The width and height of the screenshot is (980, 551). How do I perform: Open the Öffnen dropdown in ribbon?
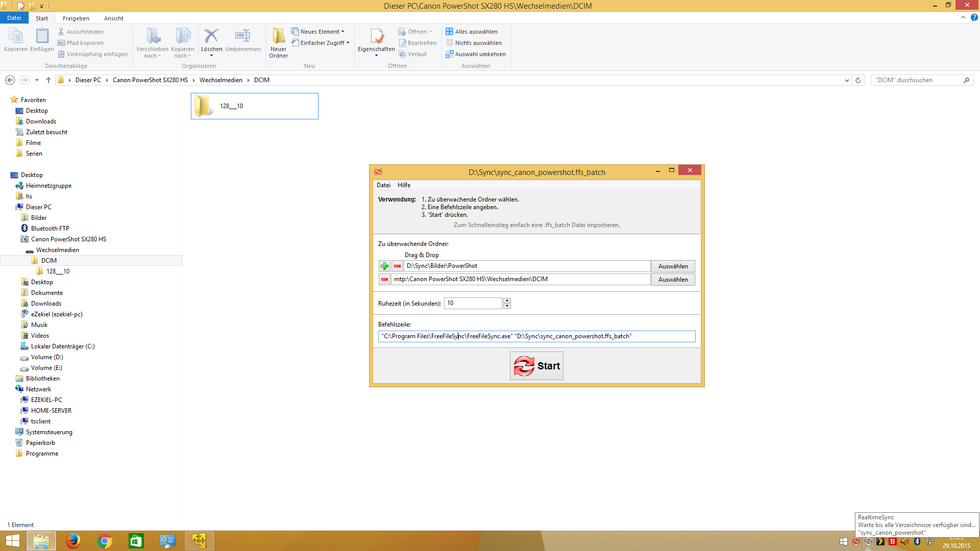pos(415,32)
